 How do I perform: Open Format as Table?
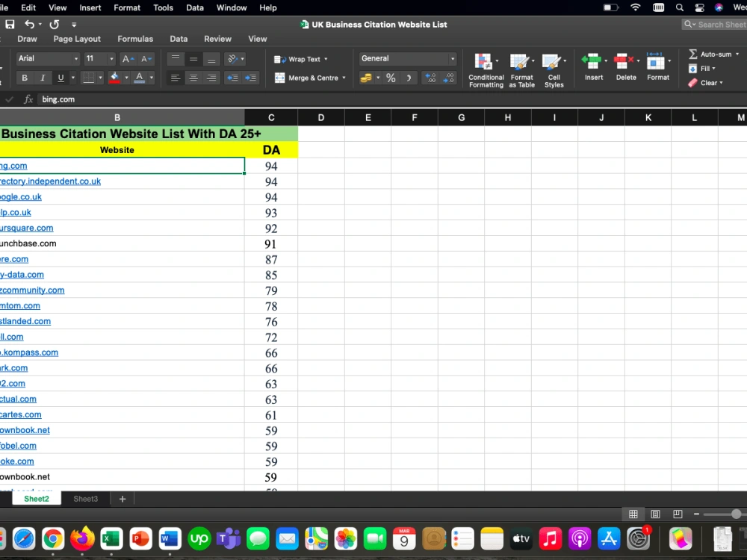[x=521, y=70]
